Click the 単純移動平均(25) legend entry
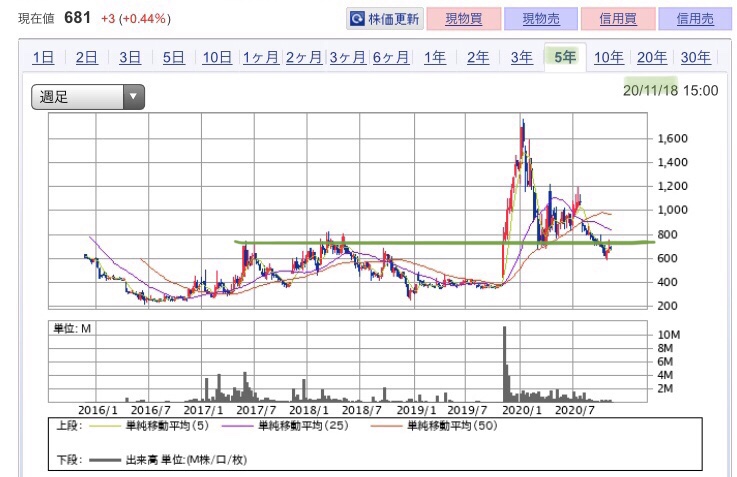Viewport: 737px width, 477px height. (285, 426)
